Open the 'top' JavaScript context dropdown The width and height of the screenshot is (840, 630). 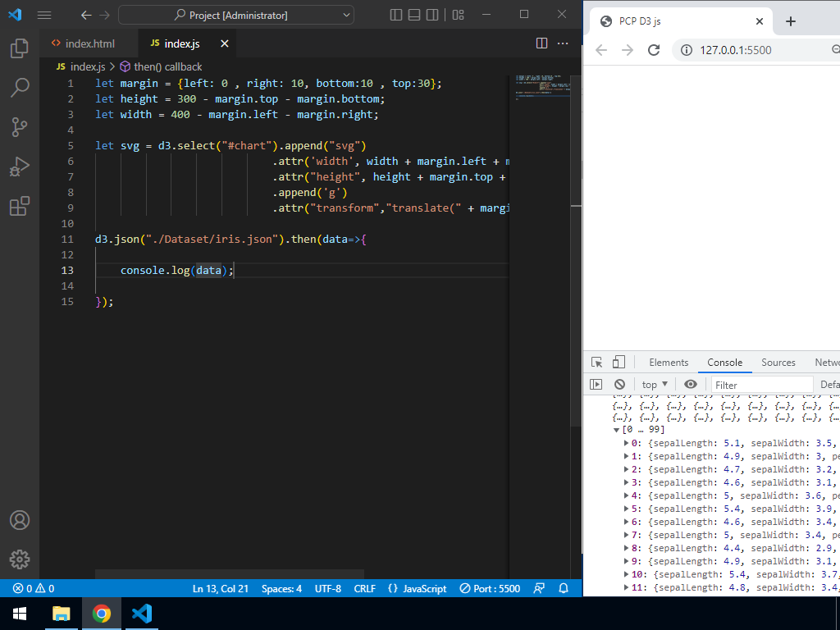(654, 384)
